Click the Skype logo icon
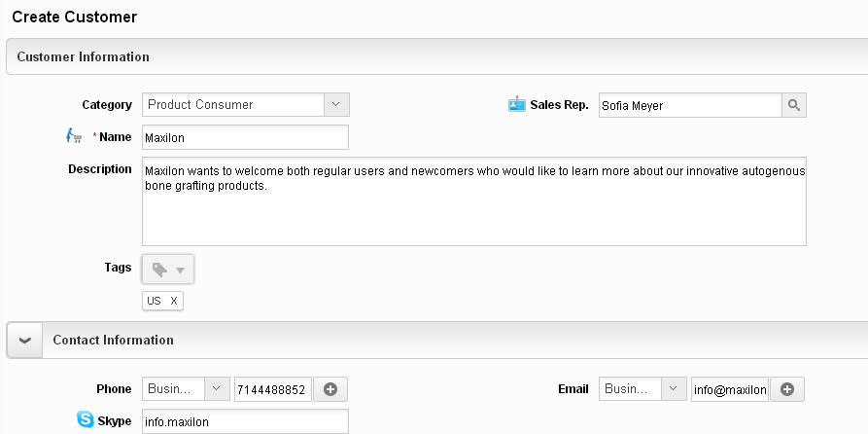Screen dimensions: 868x434 pyautogui.click(x=86, y=420)
